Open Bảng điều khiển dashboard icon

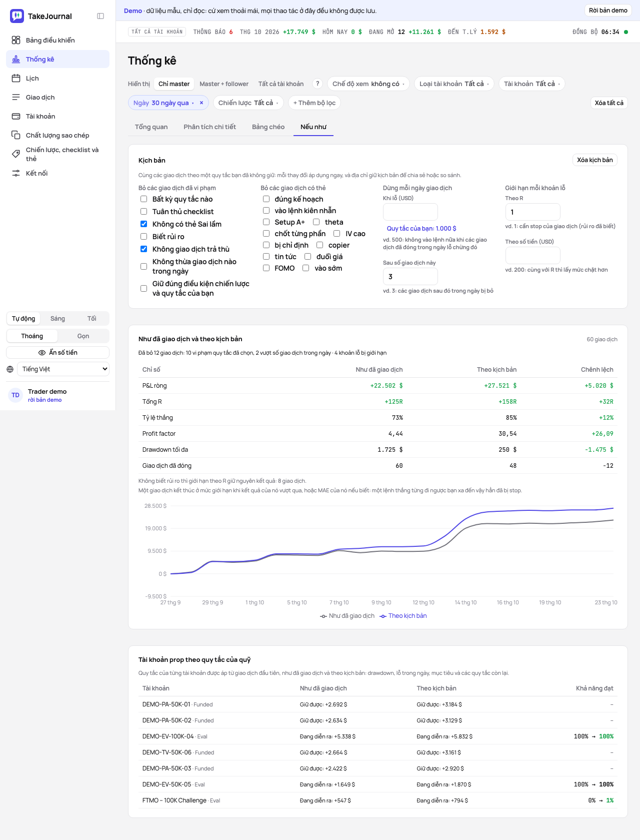coord(16,40)
